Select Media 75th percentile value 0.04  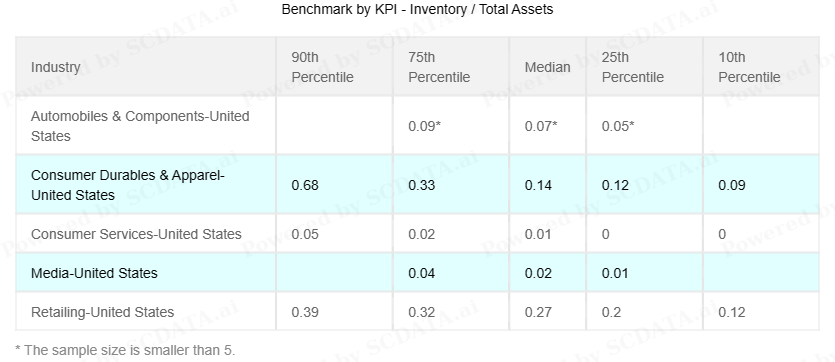(422, 273)
